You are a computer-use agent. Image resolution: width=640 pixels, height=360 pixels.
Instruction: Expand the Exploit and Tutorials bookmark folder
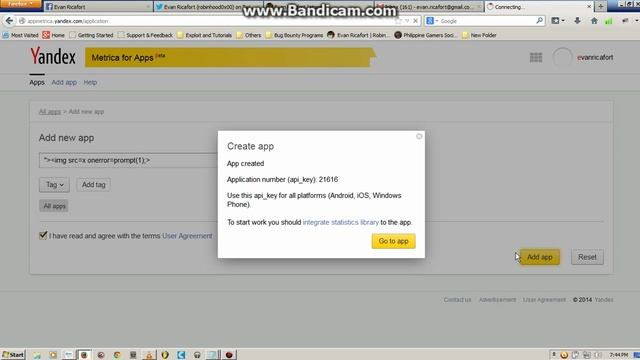pyautogui.click(x=204, y=35)
